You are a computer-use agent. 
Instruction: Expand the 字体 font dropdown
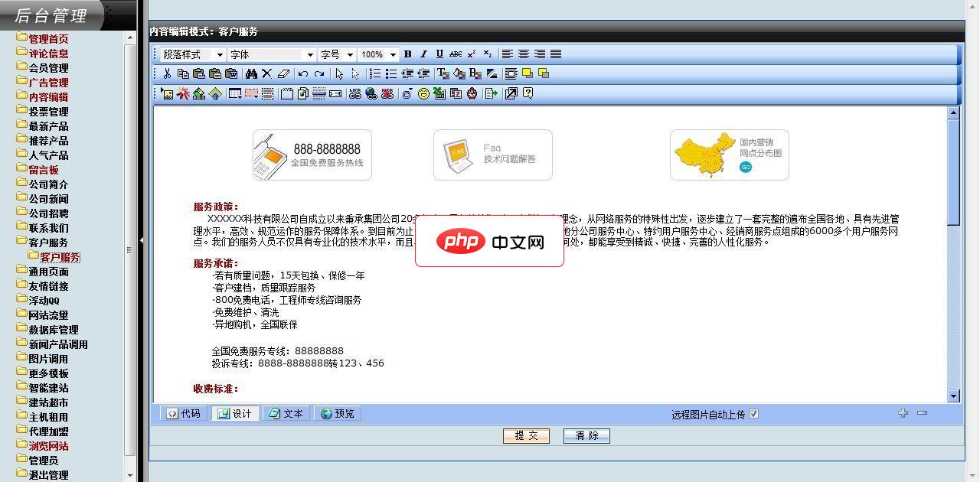click(272, 54)
